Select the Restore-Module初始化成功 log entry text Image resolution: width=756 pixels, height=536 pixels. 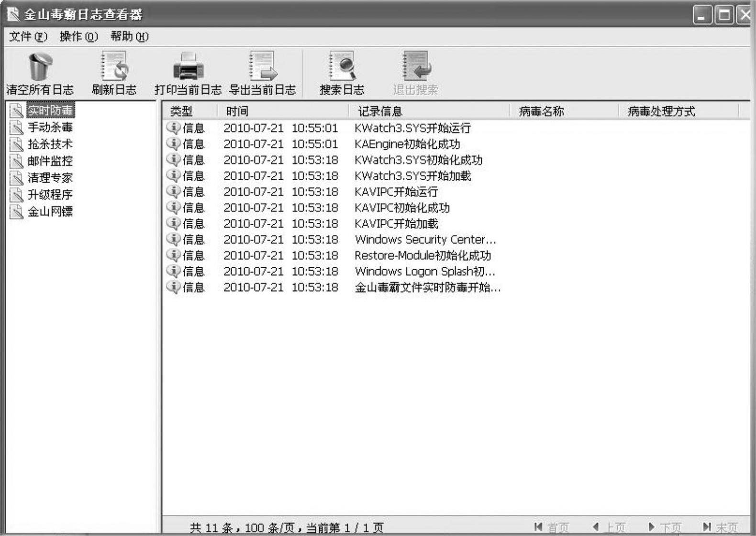pyautogui.click(x=423, y=255)
